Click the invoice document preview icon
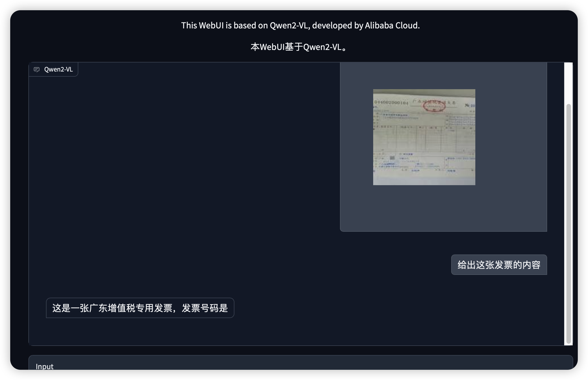588x380 pixels. pos(424,137)
